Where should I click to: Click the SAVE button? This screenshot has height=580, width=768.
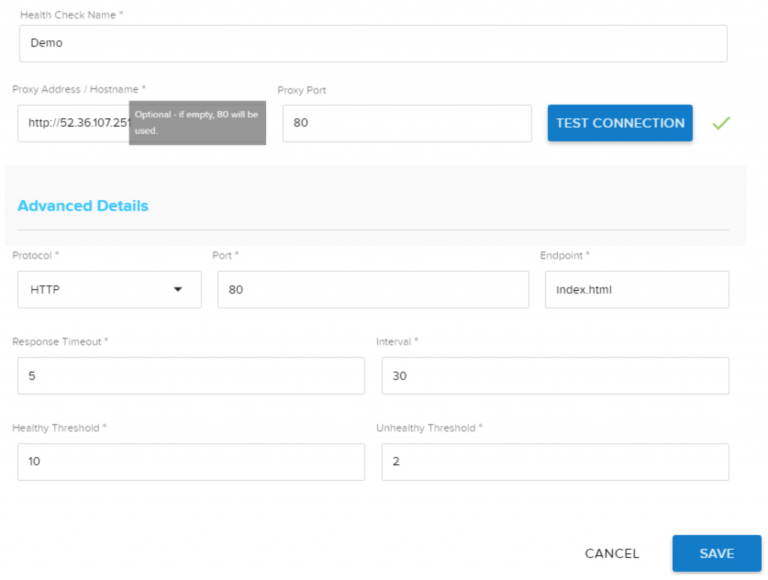coord(716,553)
